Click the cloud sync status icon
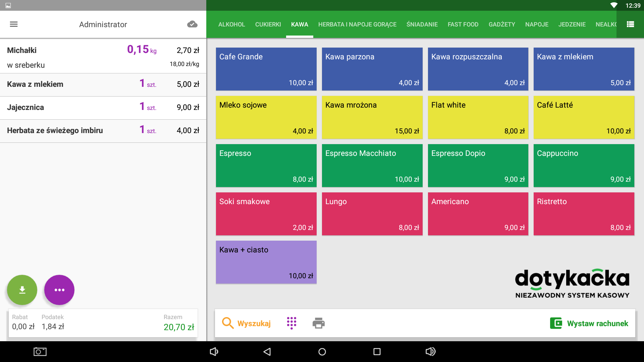Screen dimensions: 644x362 pos(192,24)
